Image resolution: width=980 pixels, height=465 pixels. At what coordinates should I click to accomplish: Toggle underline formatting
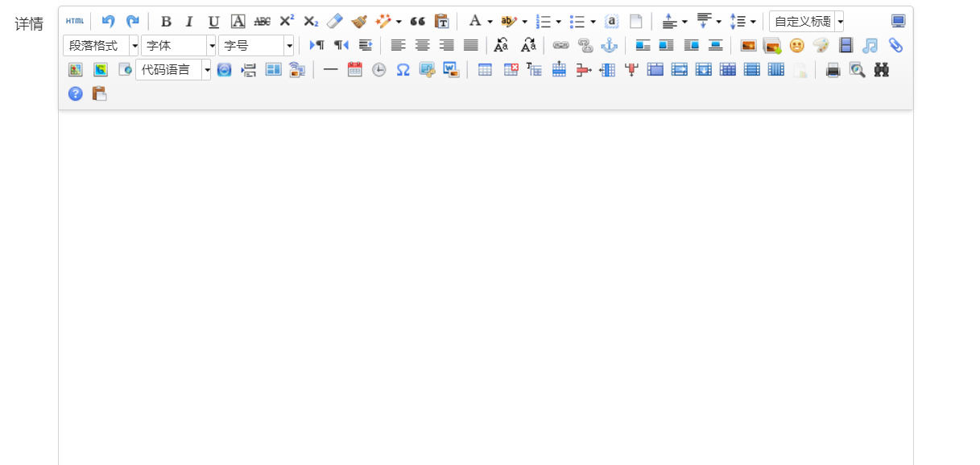(213, 22)
